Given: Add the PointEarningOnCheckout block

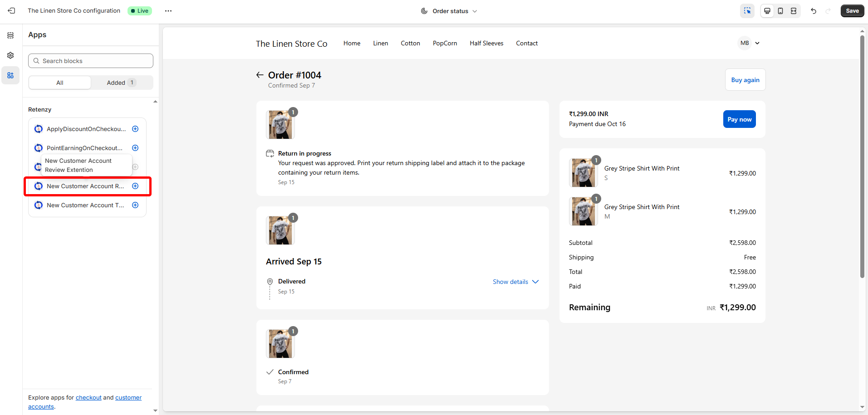Looking at the screenshot, I should 135,148.
